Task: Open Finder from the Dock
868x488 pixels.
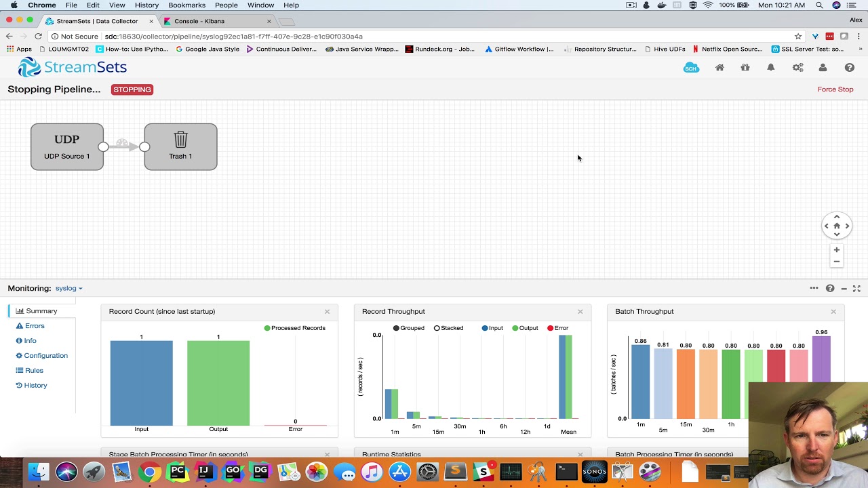Action: pos(39,471)
